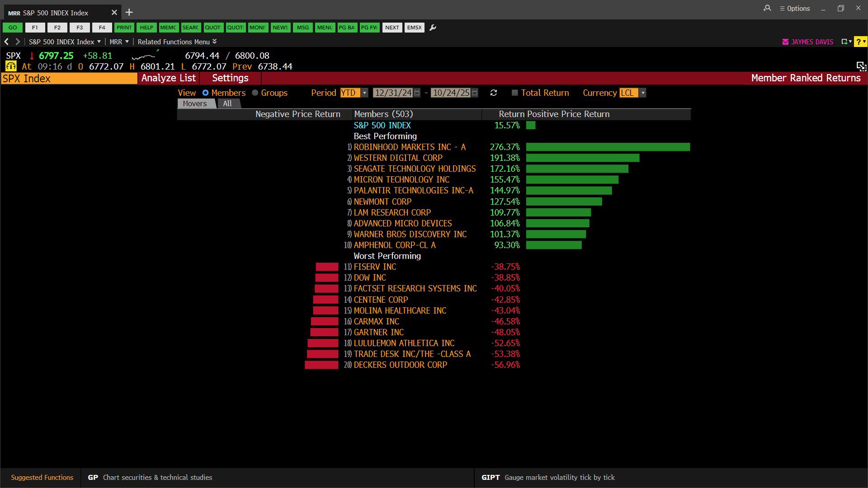
Task: Click the add new tab plus icon
Action: [129, 13]
